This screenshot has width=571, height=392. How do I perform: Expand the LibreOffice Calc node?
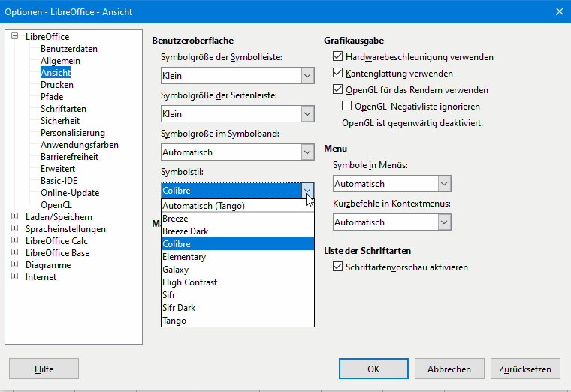point(14,240)
